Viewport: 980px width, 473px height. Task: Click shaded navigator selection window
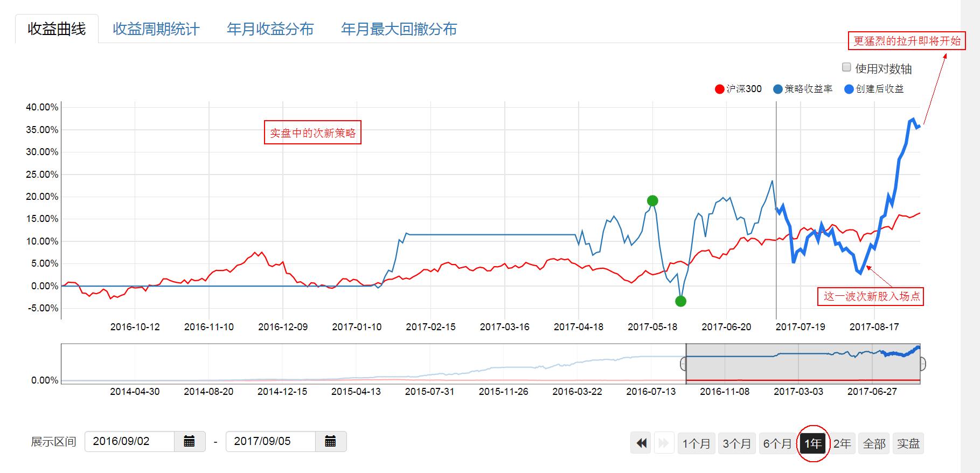(803, 364)
